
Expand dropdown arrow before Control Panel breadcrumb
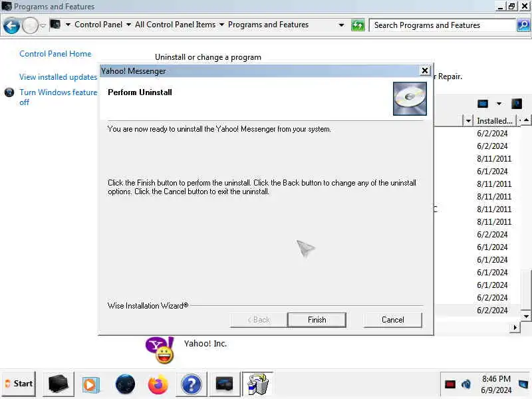click(68, 25)
